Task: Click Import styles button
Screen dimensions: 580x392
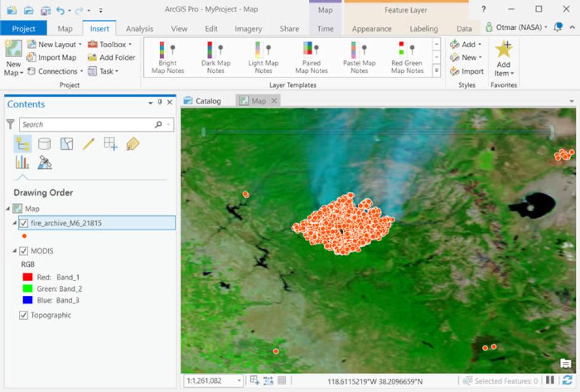Action: point(467,72)
